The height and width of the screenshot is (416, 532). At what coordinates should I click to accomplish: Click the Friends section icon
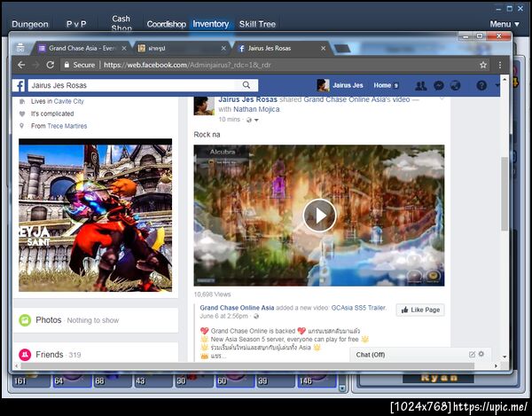[x=25, y=355]
